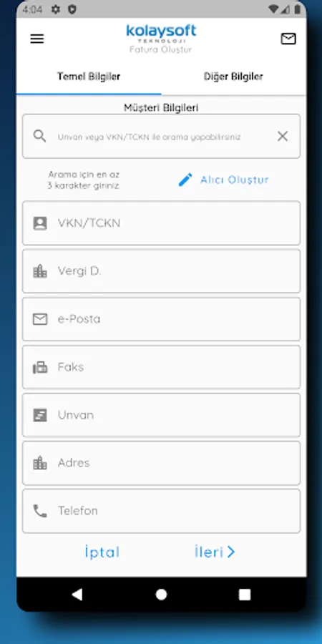The width and height of the screenshot is (322, 644).
Task: Tap the Faks machine icon
Action: pos(40,367)
